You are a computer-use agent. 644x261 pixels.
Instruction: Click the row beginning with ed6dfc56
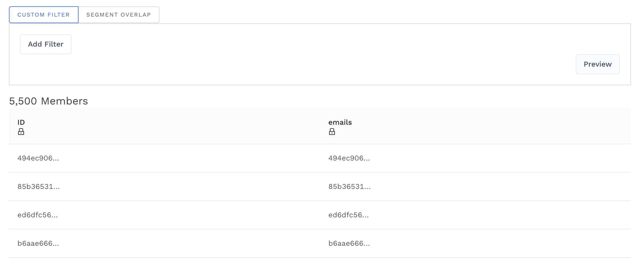tap(37, 215)
